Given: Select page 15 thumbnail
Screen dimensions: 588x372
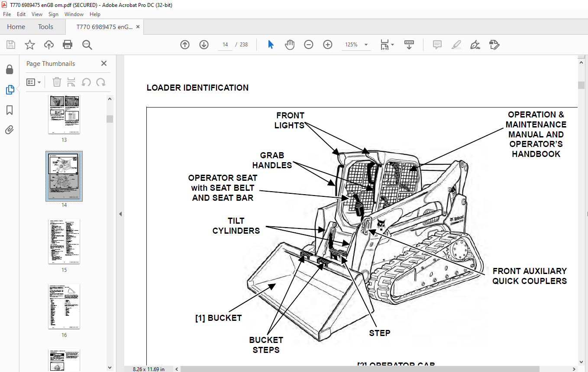Looking at the screenshot, I should 64,241.
